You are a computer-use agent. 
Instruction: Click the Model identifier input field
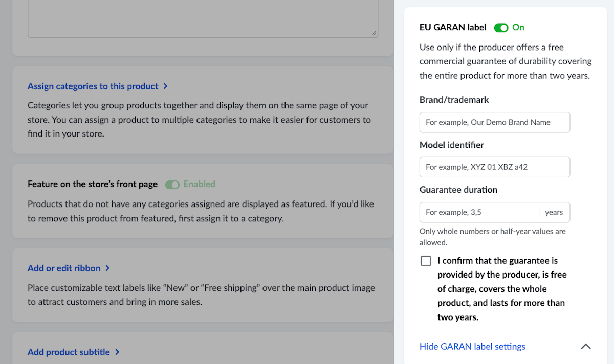[495, 167]
